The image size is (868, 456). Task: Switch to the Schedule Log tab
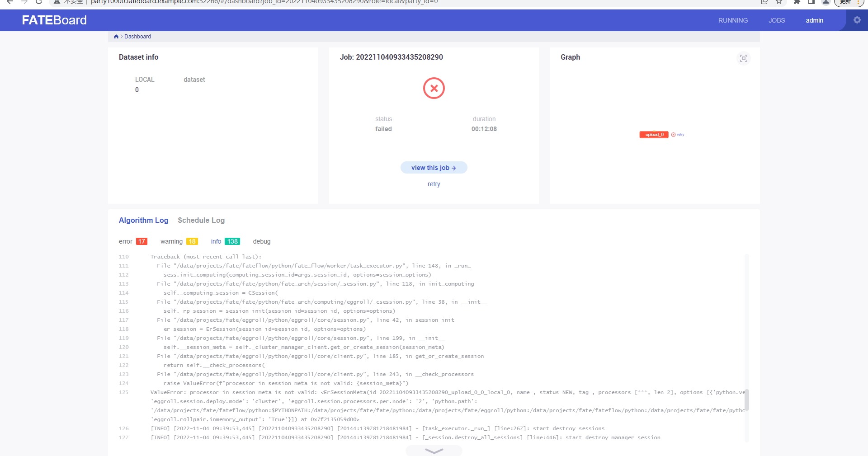point(201,220)
